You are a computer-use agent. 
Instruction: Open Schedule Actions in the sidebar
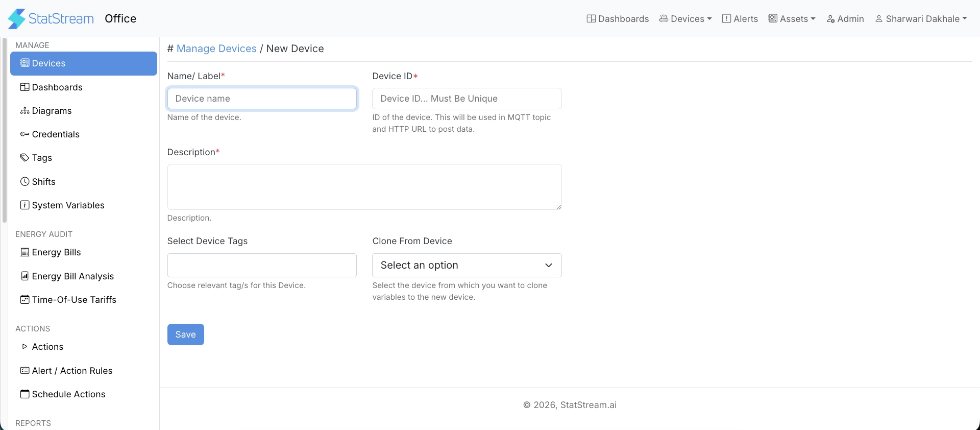(x=84, y=394)
